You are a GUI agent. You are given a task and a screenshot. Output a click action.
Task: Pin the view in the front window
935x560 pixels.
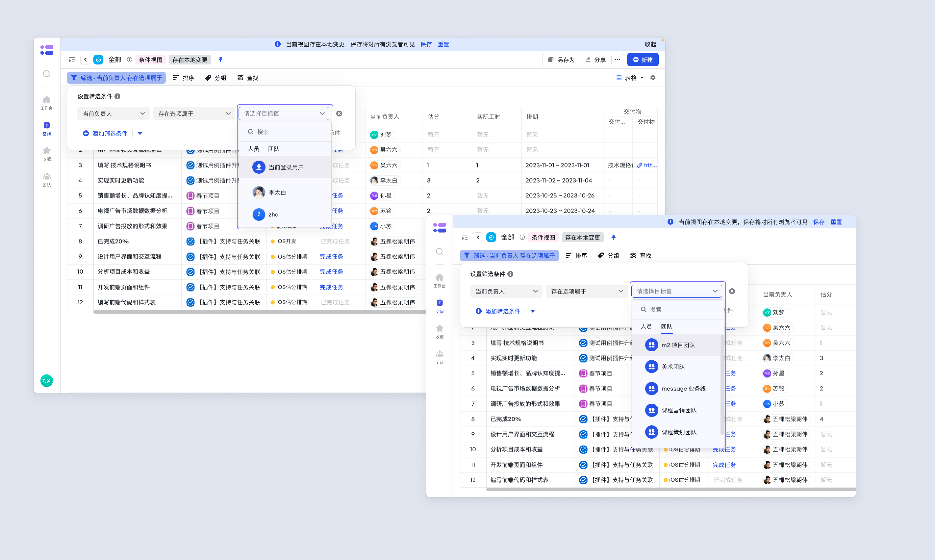point(614,237)
